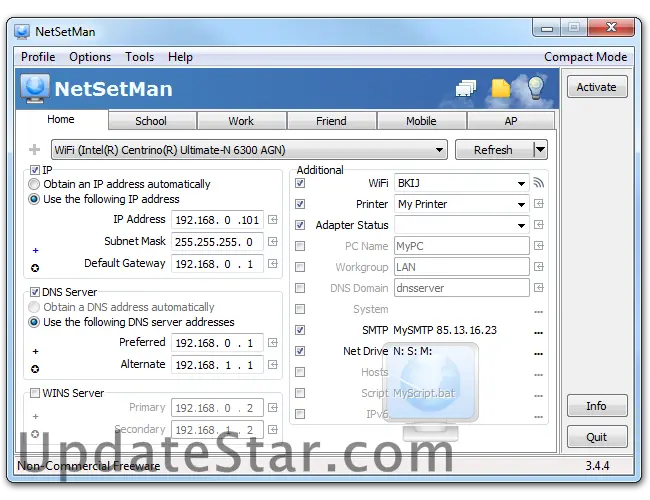Click the arrow icon next to Preferred DNS field
The height and width of the screenshot is (500, 650).
(x=273, y=343)
